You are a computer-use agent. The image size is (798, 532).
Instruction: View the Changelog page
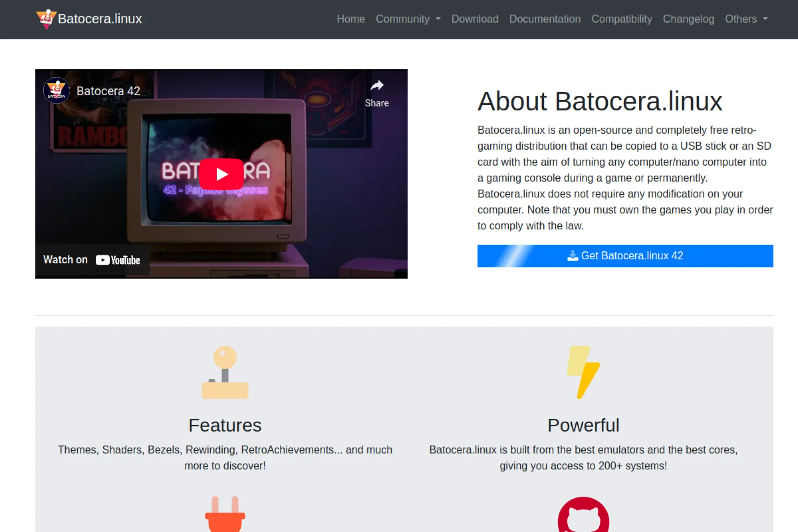[688, 19]
